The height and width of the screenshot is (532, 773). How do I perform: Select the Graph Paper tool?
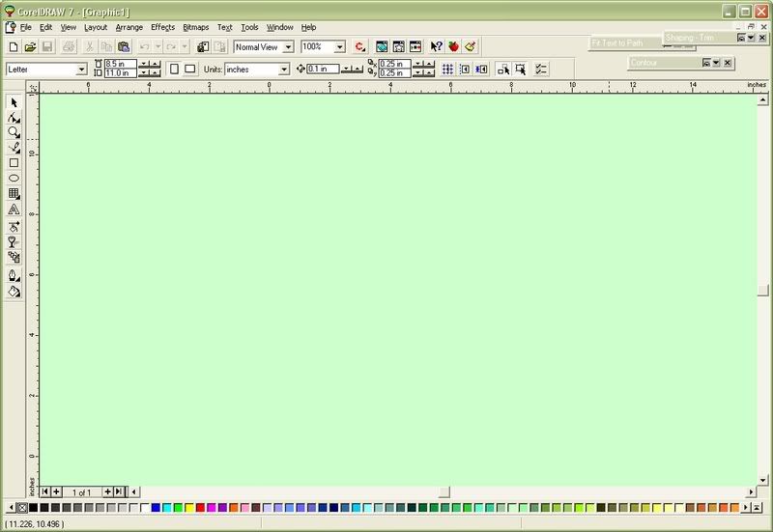tap(14, 194)
